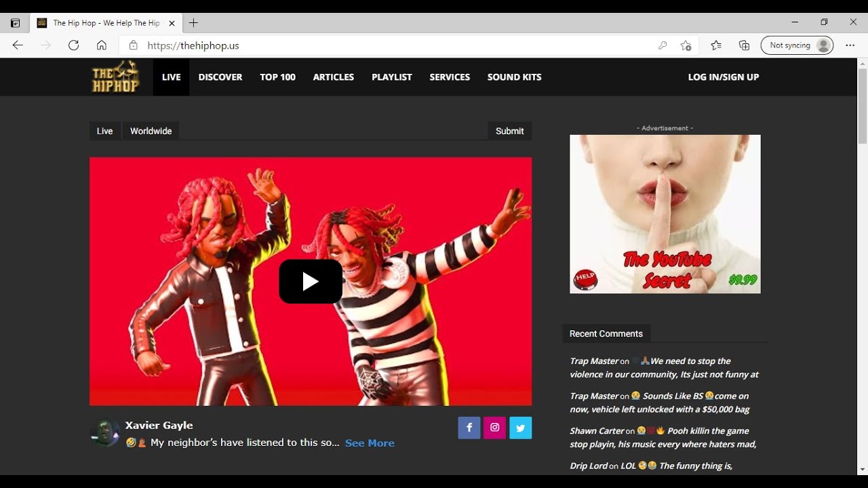868x488 pixels.
Task: Open saved passwords key icon
Action: tap(663, 45)
